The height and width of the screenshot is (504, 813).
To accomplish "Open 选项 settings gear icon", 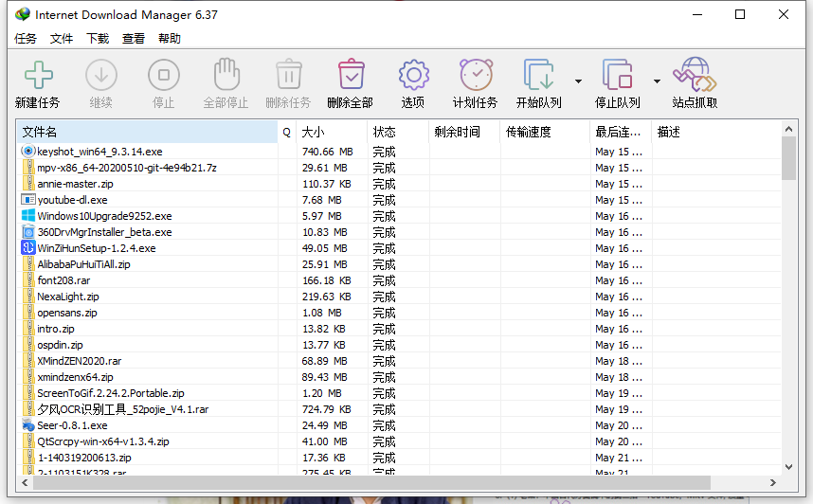I will click(413, 75).
